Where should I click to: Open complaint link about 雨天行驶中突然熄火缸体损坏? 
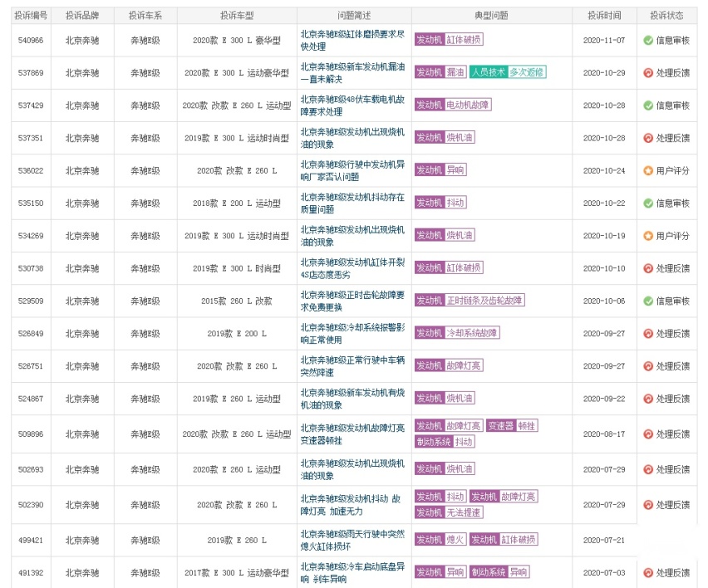[x=352, y=540]
